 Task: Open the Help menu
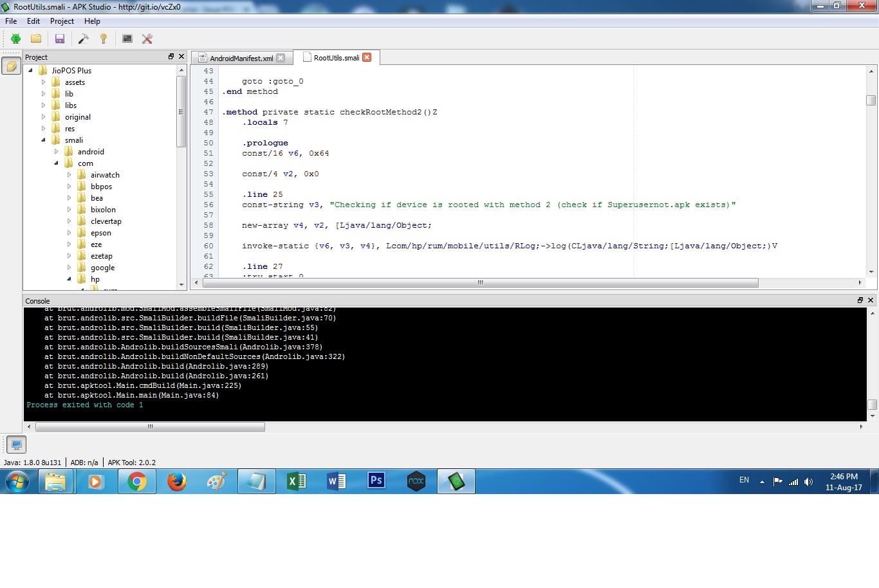(x=92, y=21)
